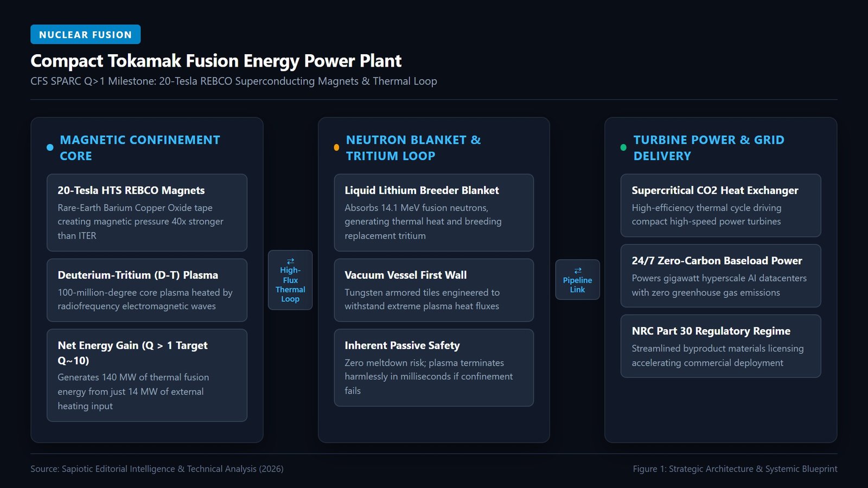Image resolution: width=868 pixels, height=488 pixels.
Task: Click the title "Compact Tokamak Fusion Energy Power Plant"
Action: coord(216,61)
